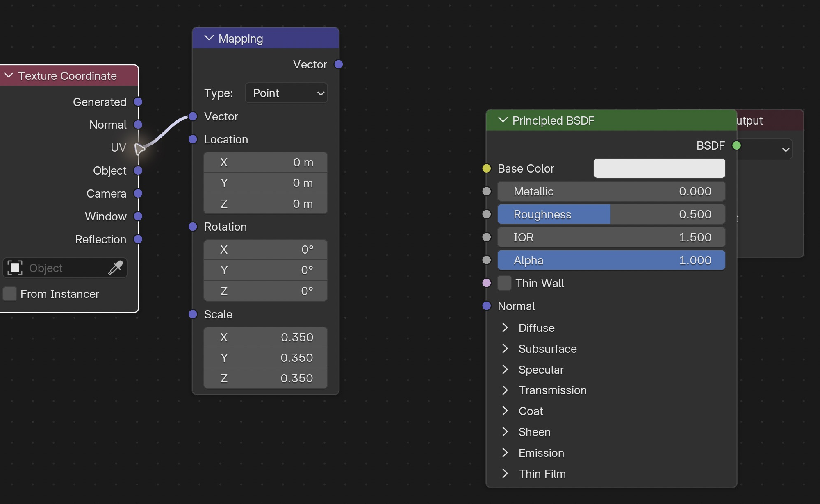Screen dimensions: 820x504
Task: Expand the Thin Film panel
Action: [505, 474]
